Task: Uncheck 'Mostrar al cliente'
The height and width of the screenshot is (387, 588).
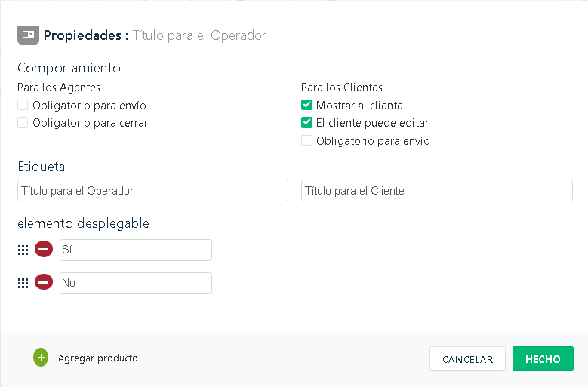Action: [x=306, y=106]
